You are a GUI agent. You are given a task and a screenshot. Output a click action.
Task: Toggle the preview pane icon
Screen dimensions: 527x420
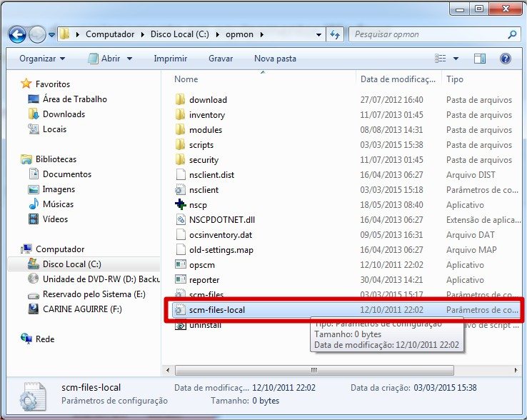click(479, 59)
